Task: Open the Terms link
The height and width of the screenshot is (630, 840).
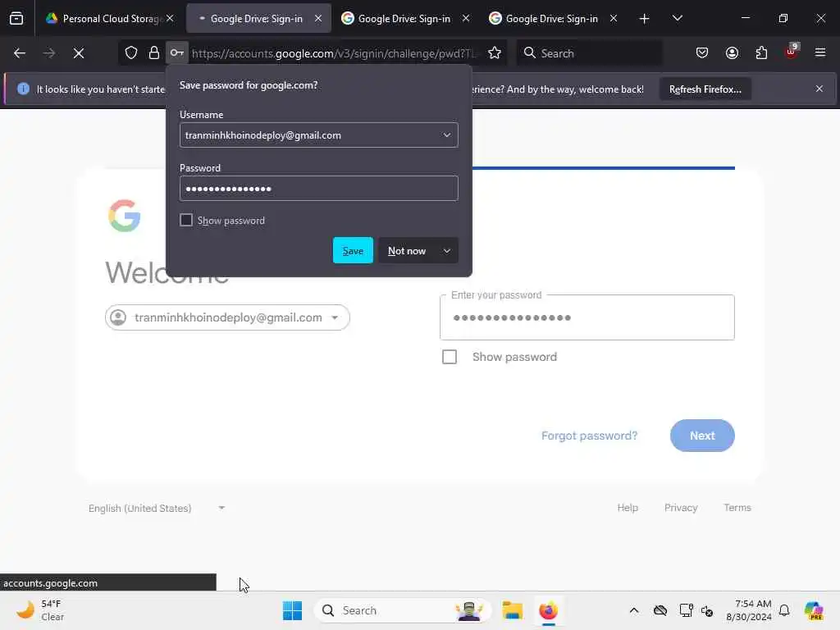Action: pos(737,507)
